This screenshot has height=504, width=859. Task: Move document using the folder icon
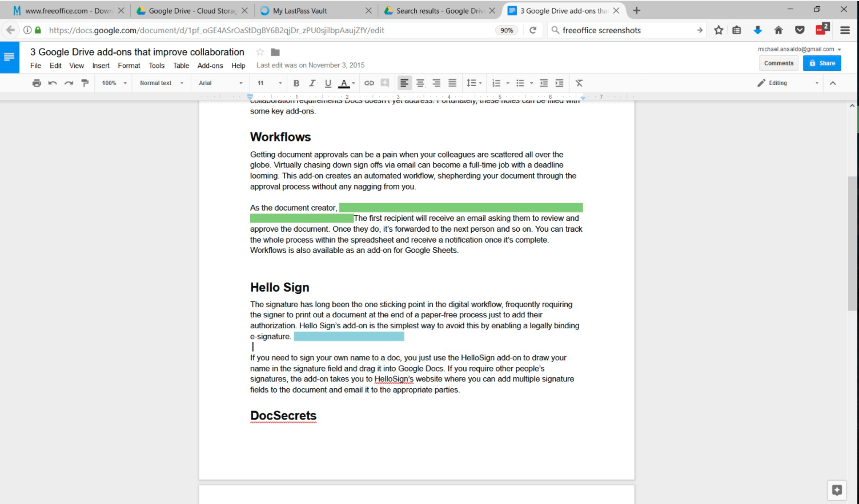point(275,52)
